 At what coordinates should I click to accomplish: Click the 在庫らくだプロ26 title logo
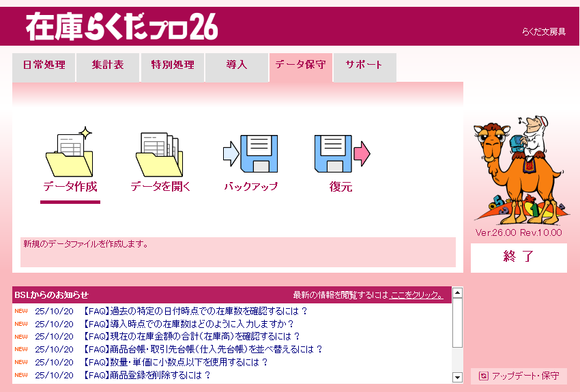coord(122,27)
